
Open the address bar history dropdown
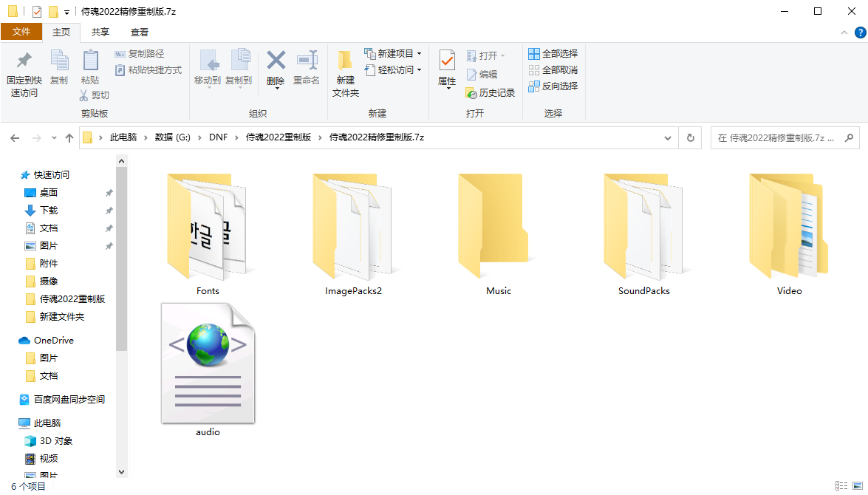pos(668,138)
